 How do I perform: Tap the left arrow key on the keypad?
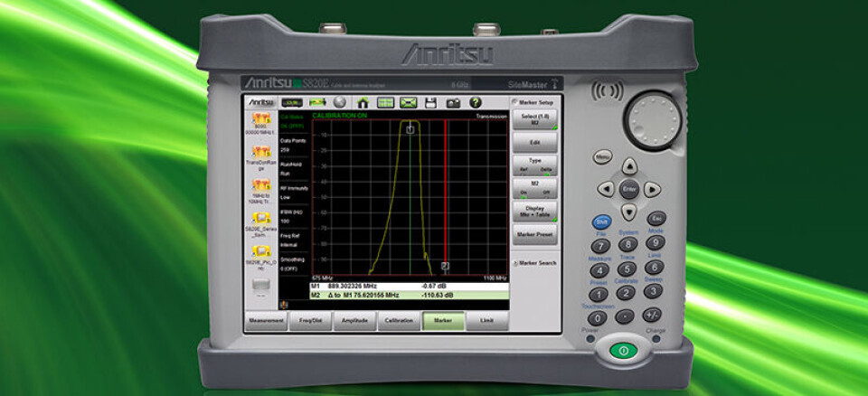[606, 189]
